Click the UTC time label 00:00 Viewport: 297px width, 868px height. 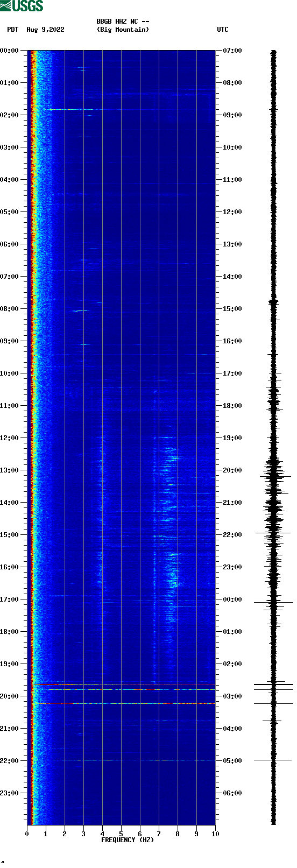click(x=232, y=599)
